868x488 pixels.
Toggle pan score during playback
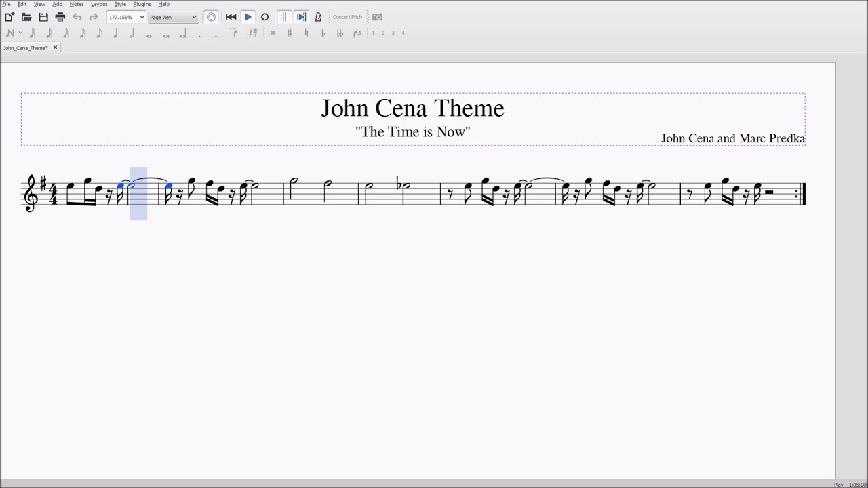(x=301, y=17)
